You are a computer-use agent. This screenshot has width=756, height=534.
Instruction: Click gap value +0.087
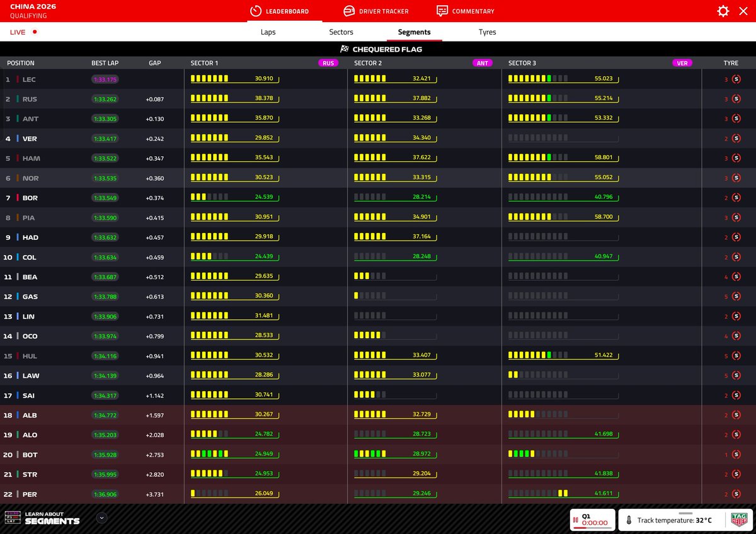click(x=154, y=99)
